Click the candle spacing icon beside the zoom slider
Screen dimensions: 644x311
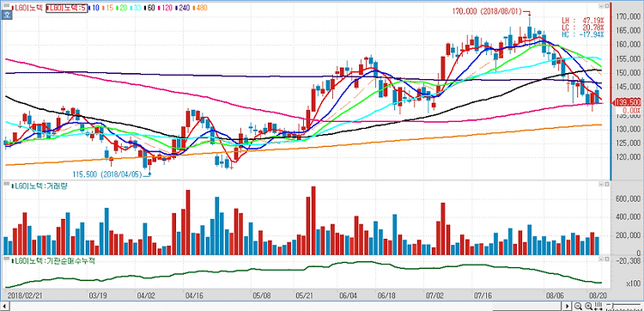598,306
